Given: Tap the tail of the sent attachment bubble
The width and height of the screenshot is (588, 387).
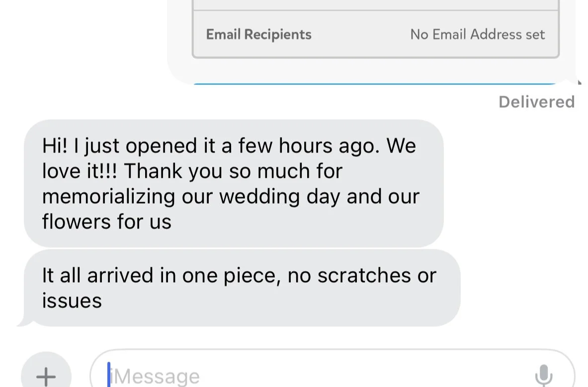Looking at the screenshot, I should click(577, 80).
